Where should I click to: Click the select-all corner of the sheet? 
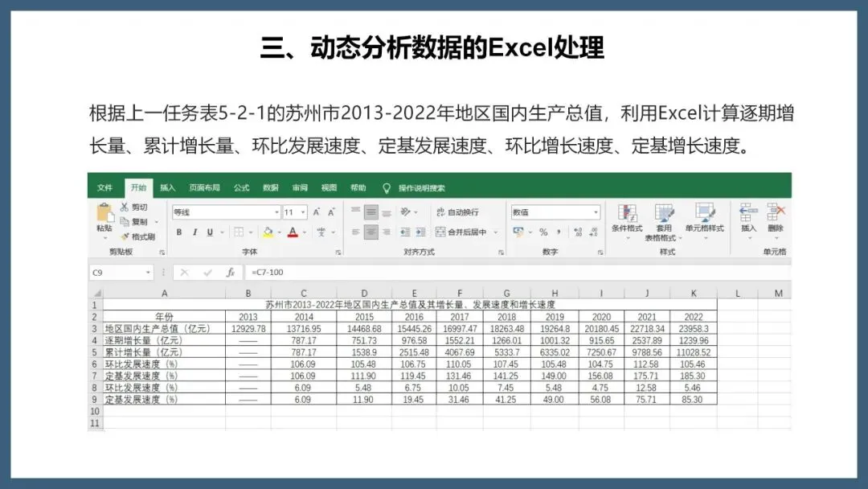(x=96, y=293)
